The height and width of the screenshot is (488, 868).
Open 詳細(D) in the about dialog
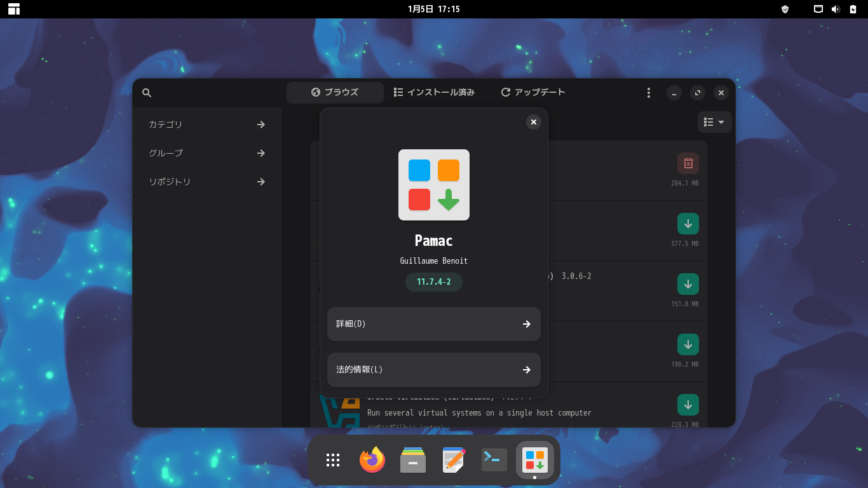coord(434,324)
